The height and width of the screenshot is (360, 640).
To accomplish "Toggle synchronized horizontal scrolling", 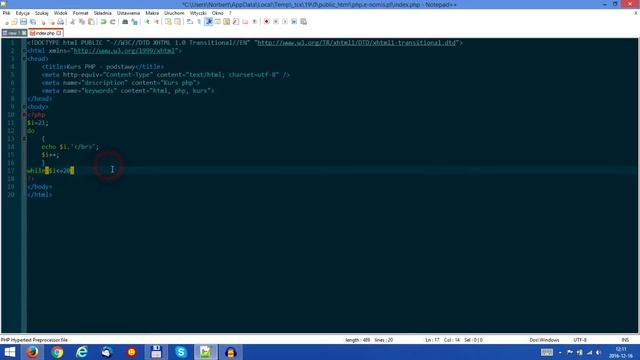I will (178, 22).
